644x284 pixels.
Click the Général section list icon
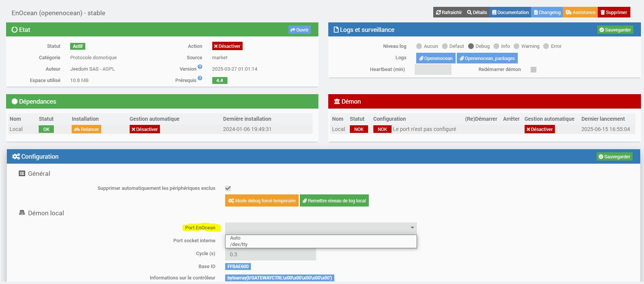tap(22, 174)
